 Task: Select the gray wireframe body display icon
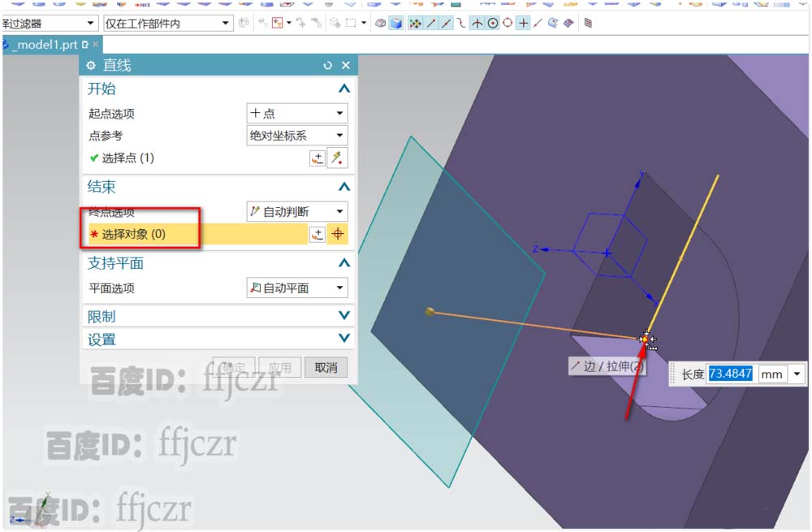click(x=381, y=24)
